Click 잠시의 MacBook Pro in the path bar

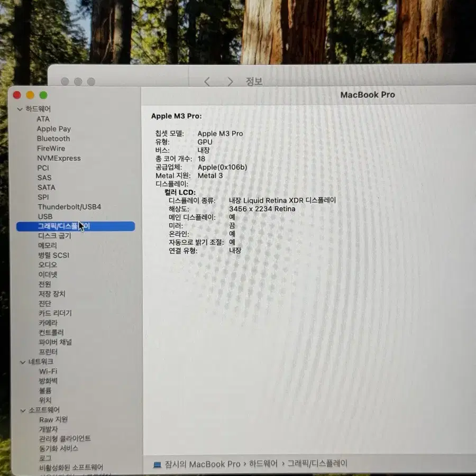tap(203, 464)
